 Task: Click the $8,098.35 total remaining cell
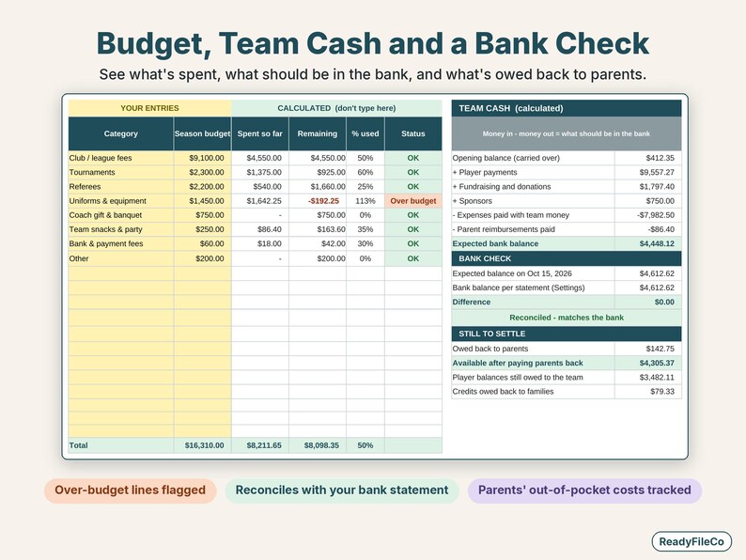(318, 445)
